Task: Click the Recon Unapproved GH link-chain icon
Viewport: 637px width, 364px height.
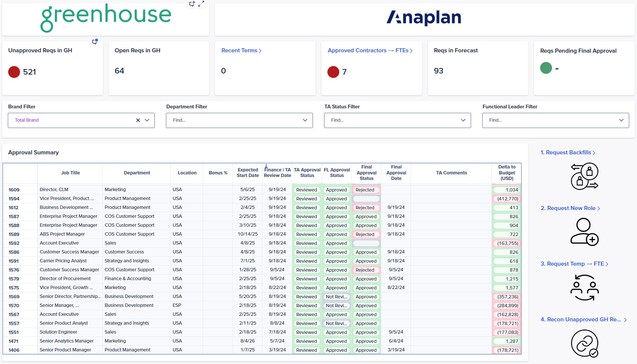Action: pos(584,344)
